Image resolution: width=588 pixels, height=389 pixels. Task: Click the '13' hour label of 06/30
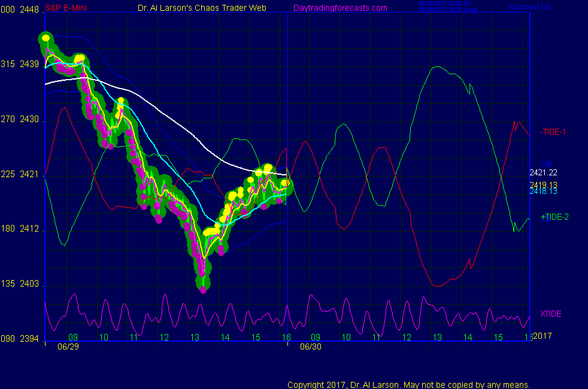point(437,338)
